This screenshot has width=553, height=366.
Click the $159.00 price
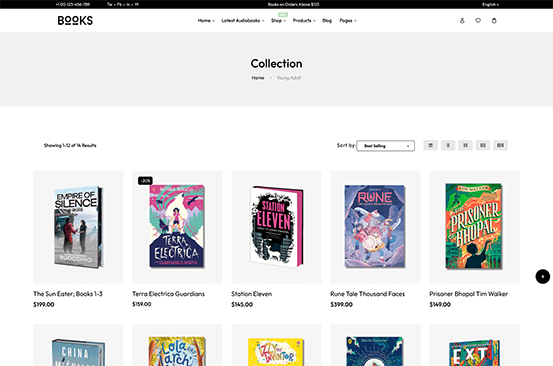(x=142, y=304)
